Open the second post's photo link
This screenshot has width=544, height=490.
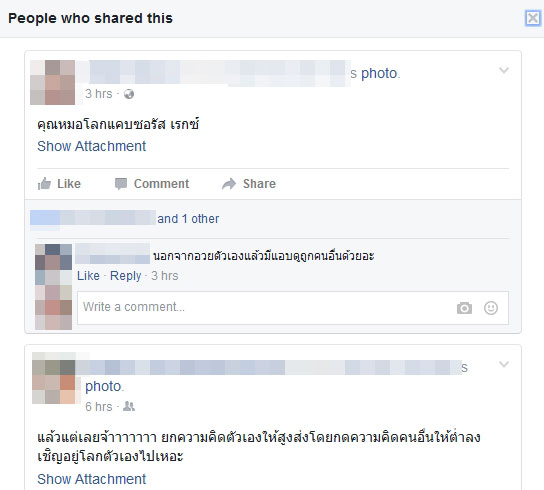103,386
